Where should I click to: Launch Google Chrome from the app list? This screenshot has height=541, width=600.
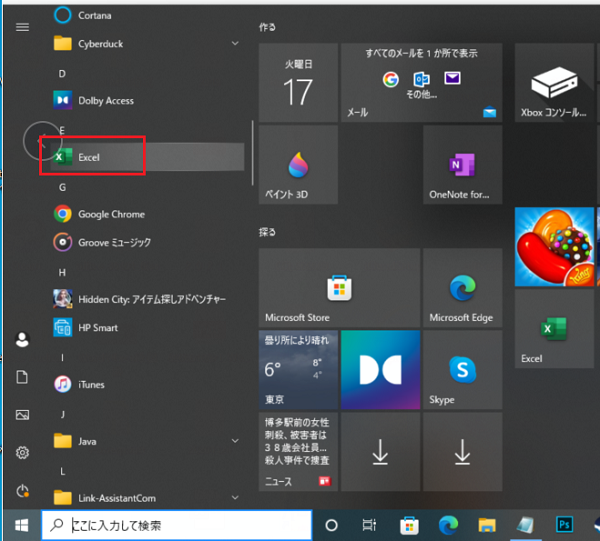(x=147, y=214)
